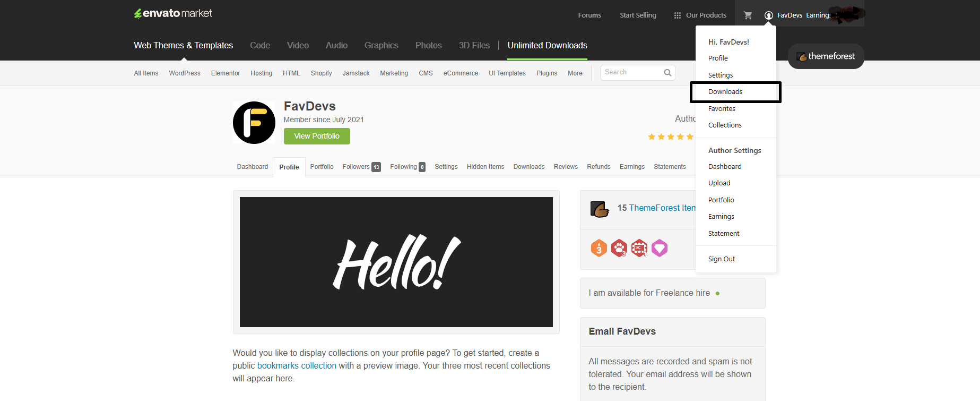Click the Our Products grid icon
This screenshot has height=401, width=980.
coord(678,15)
